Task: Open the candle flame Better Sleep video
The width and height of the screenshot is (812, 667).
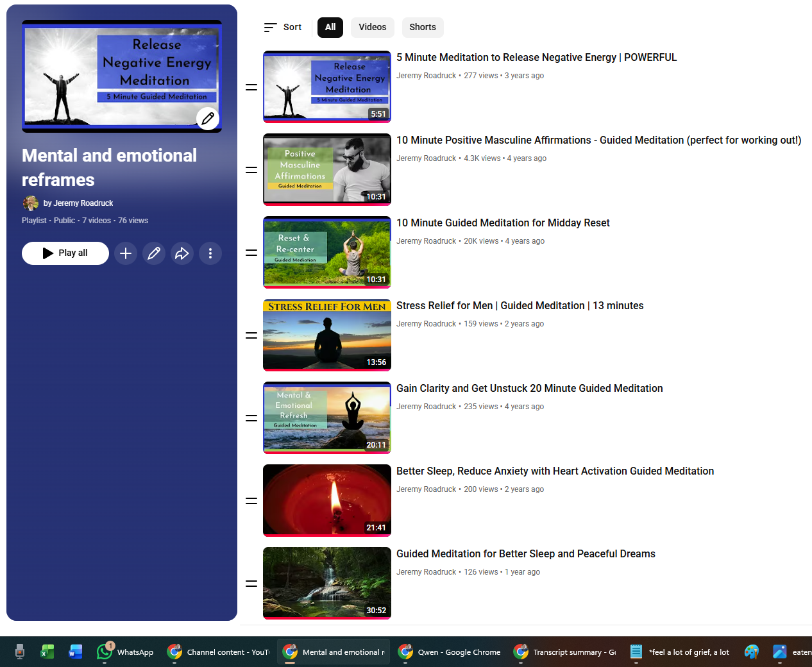Action: 326,500
